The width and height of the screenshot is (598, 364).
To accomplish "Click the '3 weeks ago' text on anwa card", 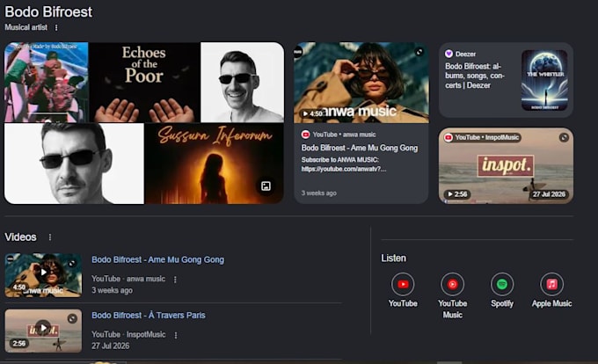I will click(319, 193).
